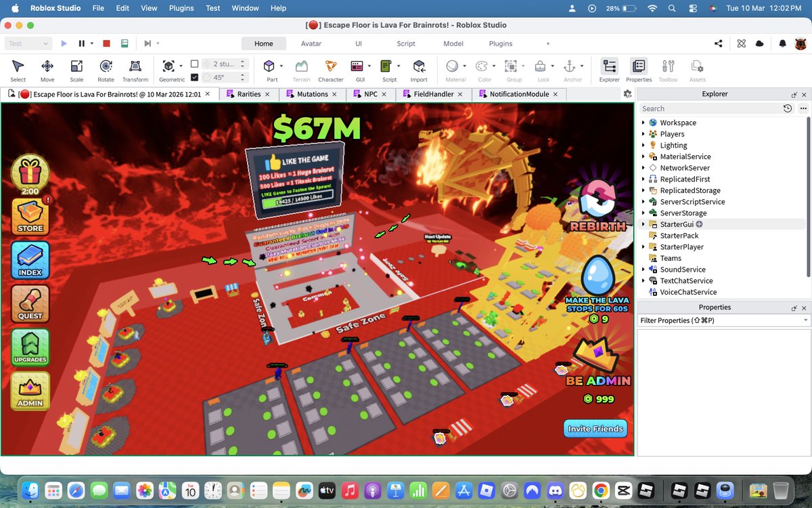Stop the playtest with red square
The image size is (812, 508).
[106, 43]
